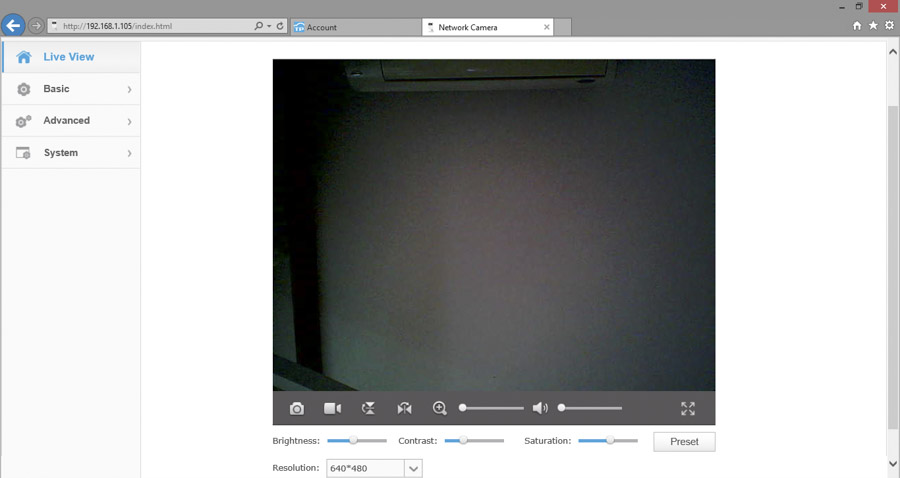Adjust the Brightness slider
The image size is (900, 478).
(x=357, y=441)
